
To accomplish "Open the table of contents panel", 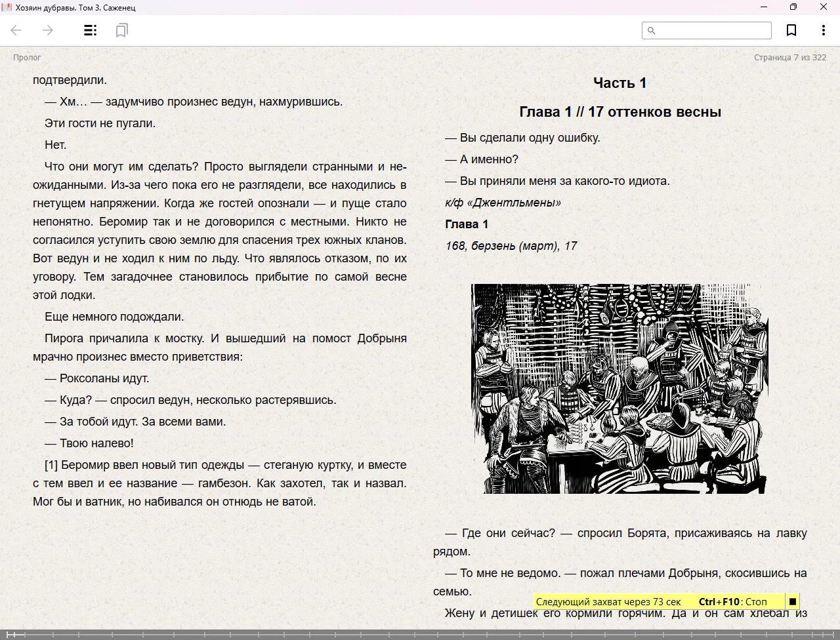I will [x=91, y=30].
